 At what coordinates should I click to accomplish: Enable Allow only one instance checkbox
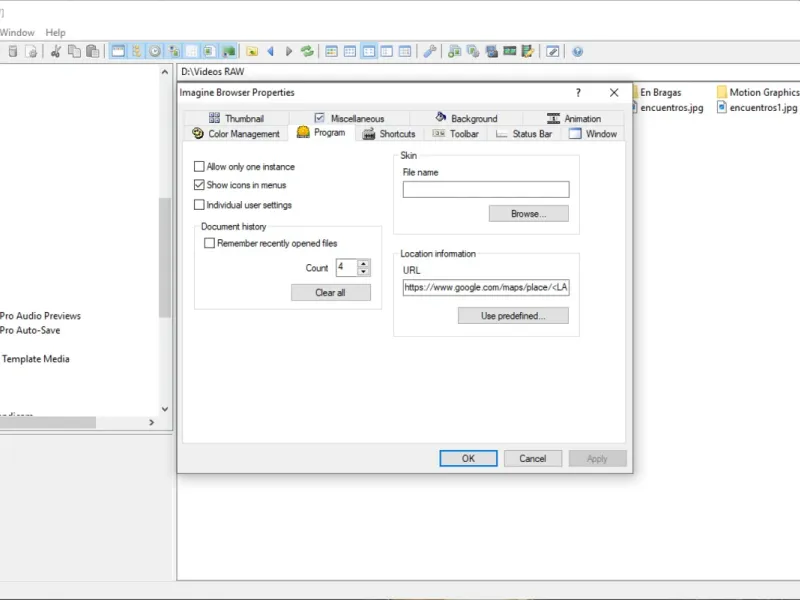(x=199, y=166)
